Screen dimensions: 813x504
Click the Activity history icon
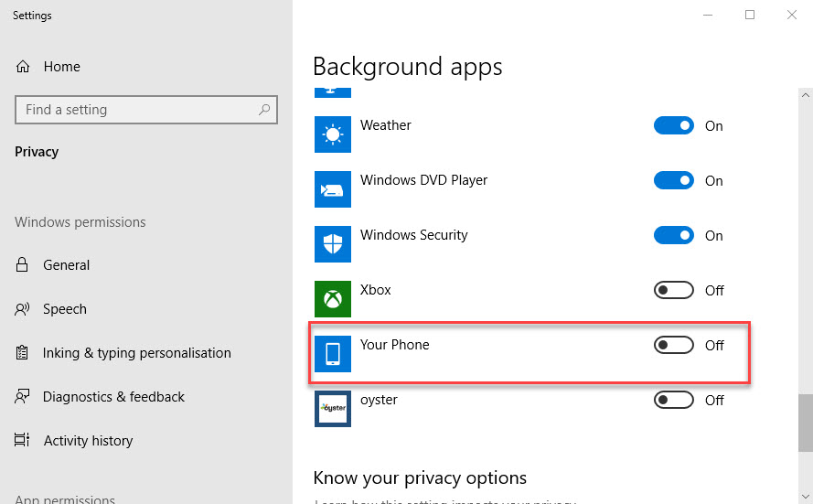[x=22, y=440]
